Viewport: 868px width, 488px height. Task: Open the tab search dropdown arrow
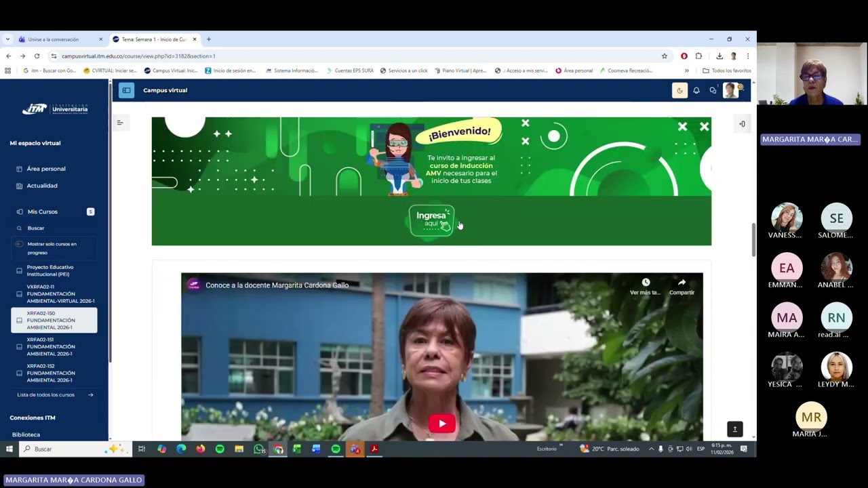[7, 39]
